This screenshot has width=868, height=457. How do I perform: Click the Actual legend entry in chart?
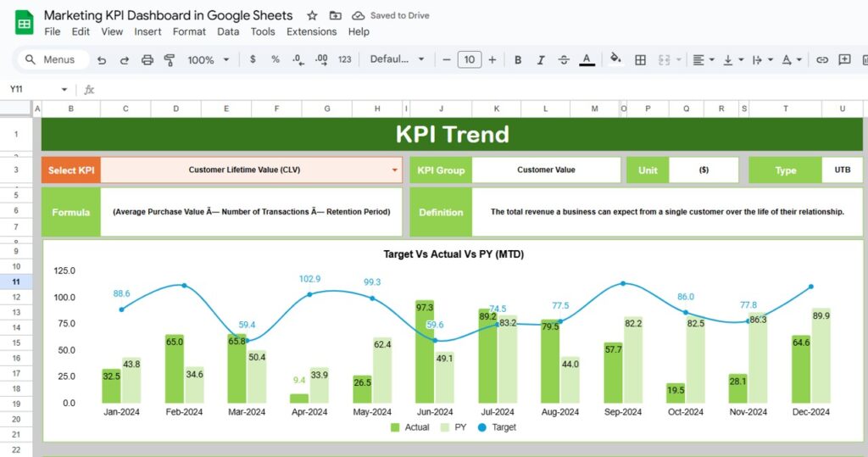409,427
